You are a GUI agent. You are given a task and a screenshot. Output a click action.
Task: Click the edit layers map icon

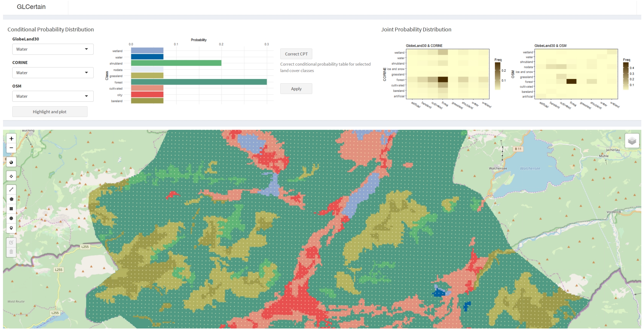point(11,242)
